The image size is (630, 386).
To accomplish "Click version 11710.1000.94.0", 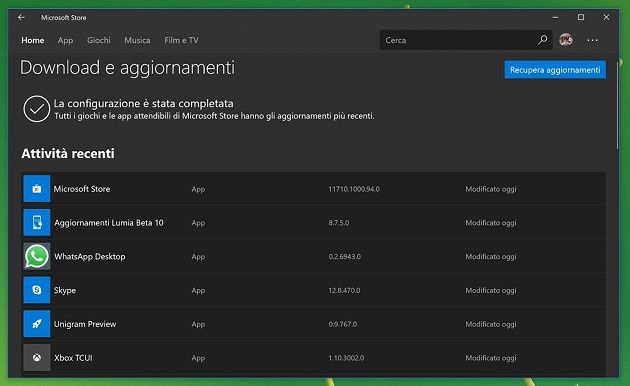I will tap(354, 189).
